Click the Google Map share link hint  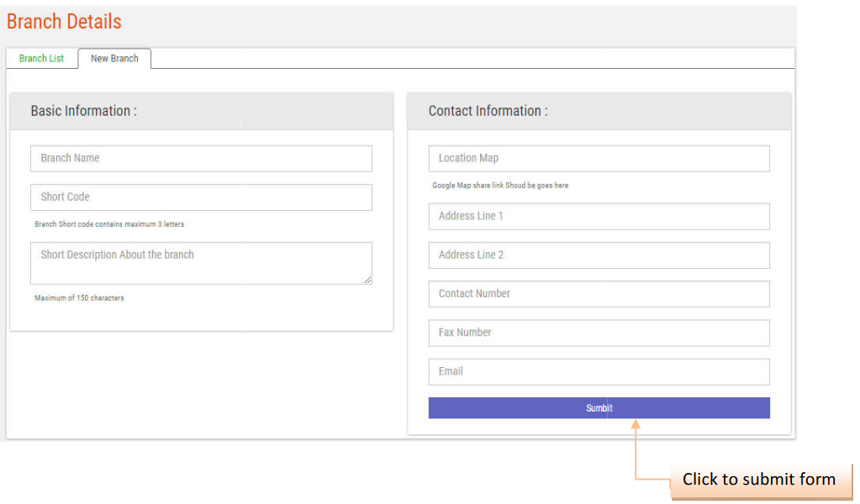(x=500, y=186)
